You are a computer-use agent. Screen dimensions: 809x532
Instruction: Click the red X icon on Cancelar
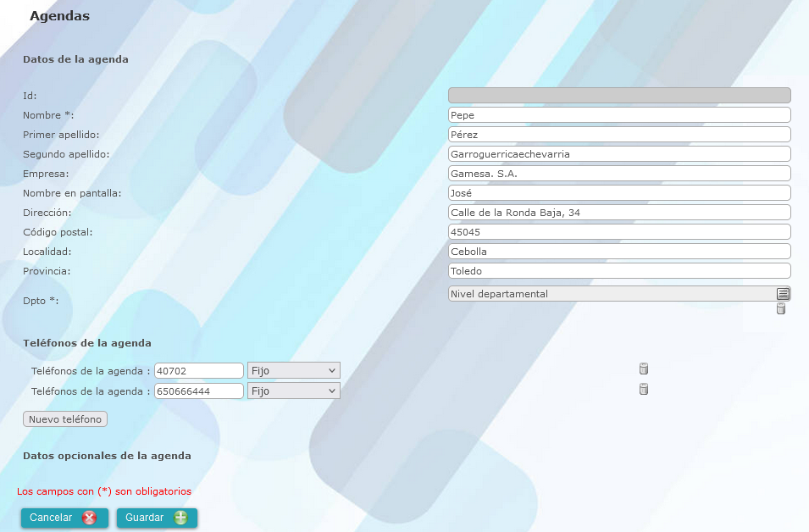coord(89,518)
